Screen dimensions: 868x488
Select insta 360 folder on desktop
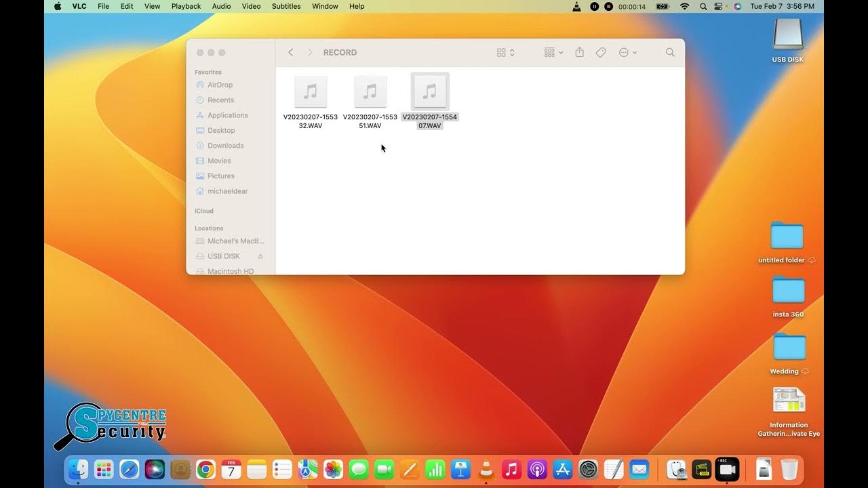pos(788,297)
